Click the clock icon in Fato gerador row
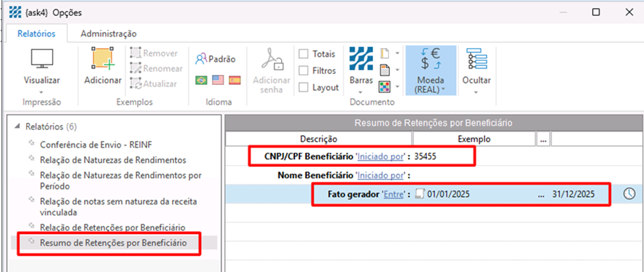This screenshot has width=644, height=272. pos(629,194)
